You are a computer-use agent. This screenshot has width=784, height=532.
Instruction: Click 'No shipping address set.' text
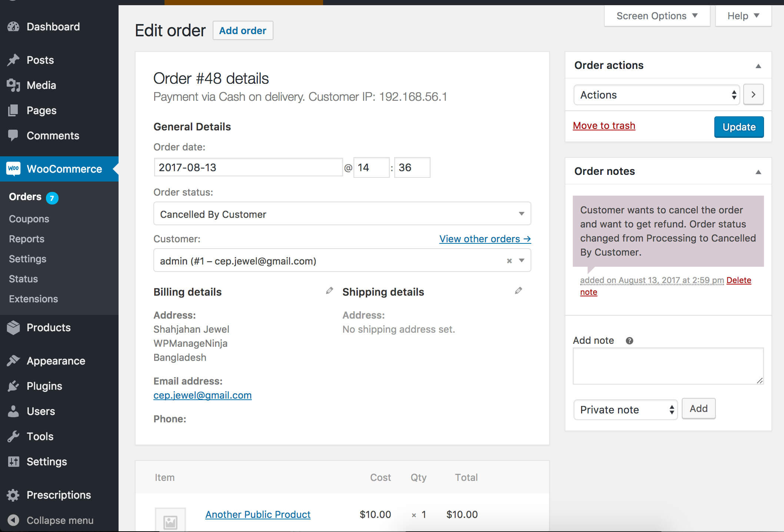pos(399,329)
